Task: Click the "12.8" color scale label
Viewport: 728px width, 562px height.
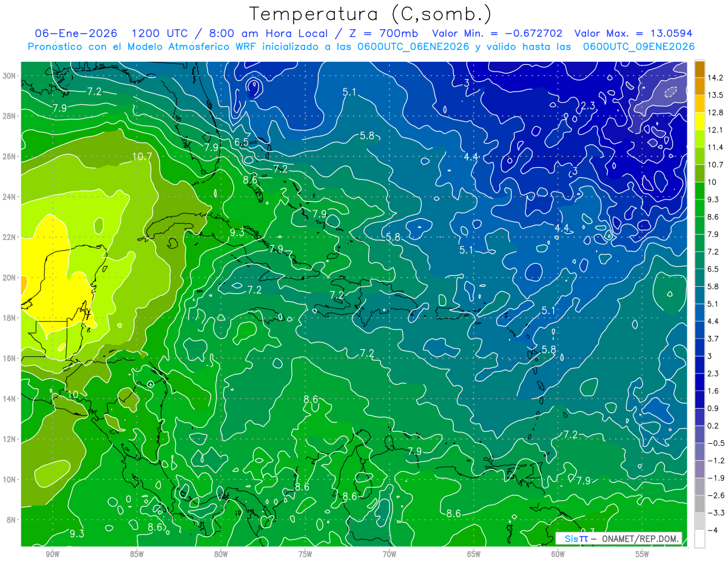Action: click(715, 112)
